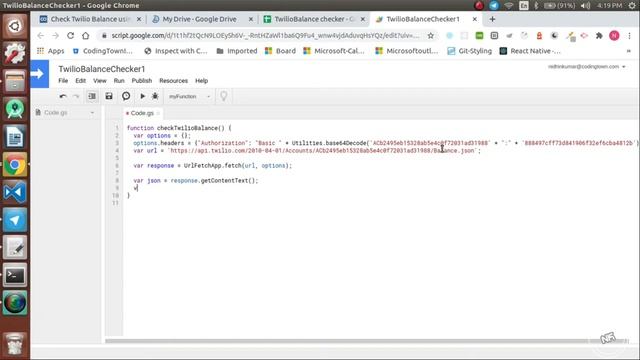
Task: Save the script with floppy disk icon
Action: (x=109, y=96)
